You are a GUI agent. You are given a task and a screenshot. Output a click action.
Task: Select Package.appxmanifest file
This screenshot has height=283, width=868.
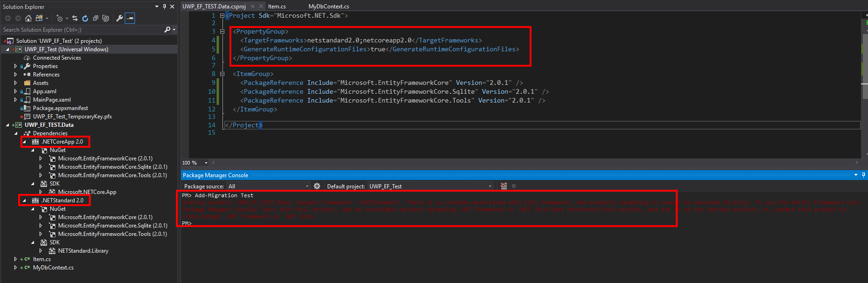(x=61, y=108)
